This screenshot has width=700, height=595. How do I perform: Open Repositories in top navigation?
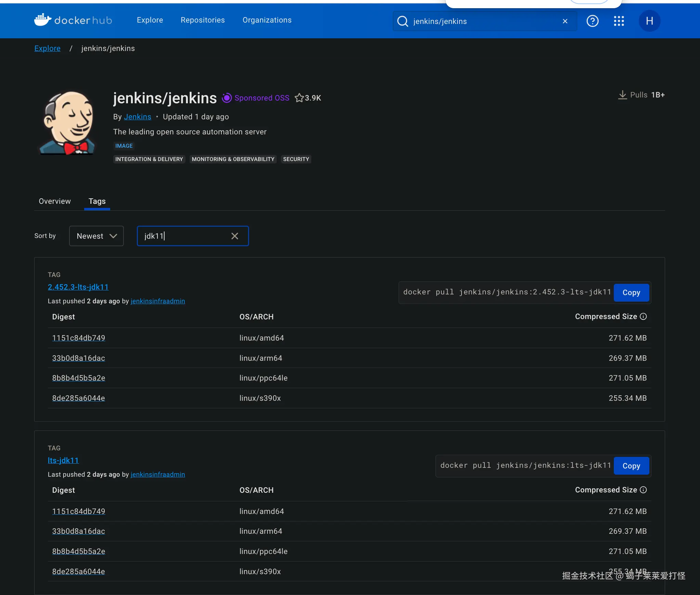click(x=203, y=20)
